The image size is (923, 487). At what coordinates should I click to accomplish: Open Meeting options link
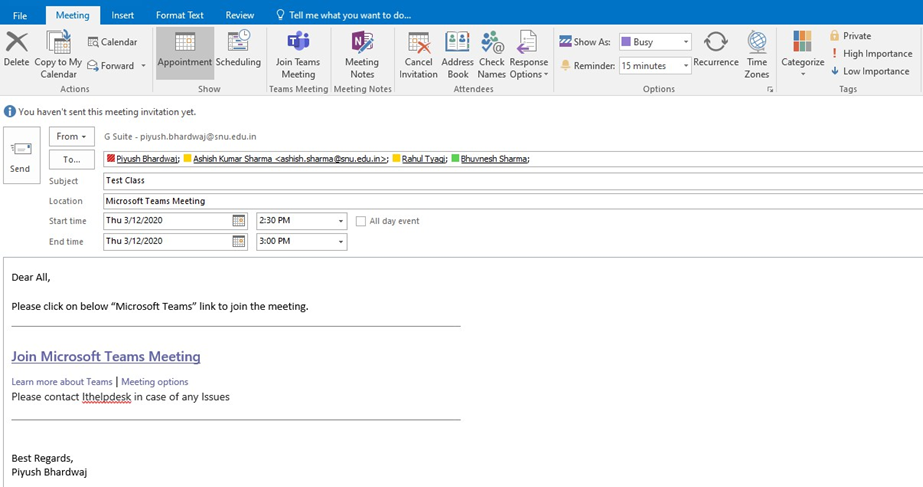coord(155,382)
